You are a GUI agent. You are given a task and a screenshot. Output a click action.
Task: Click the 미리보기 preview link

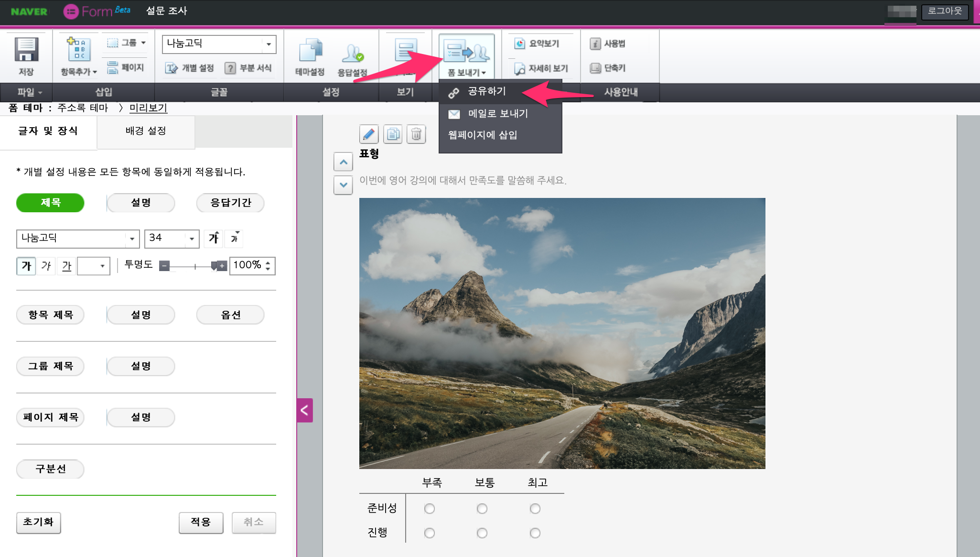click(148, 108)
